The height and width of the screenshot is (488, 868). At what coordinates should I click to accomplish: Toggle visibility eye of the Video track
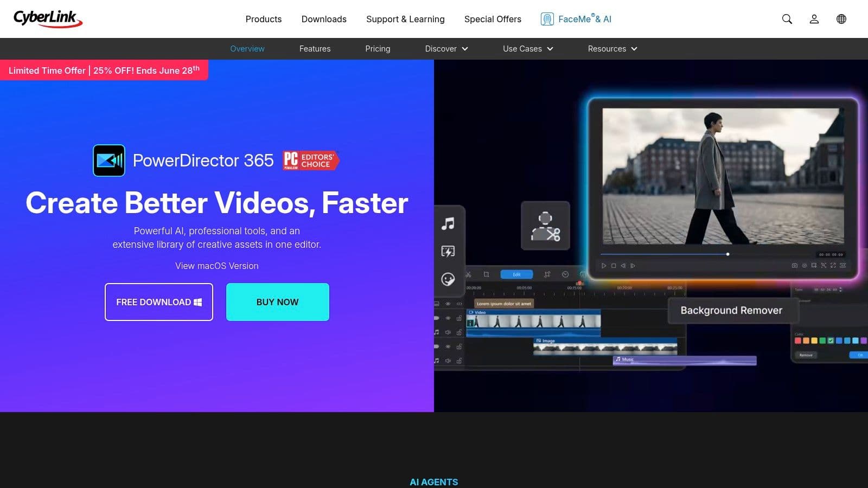click(448, 318)
